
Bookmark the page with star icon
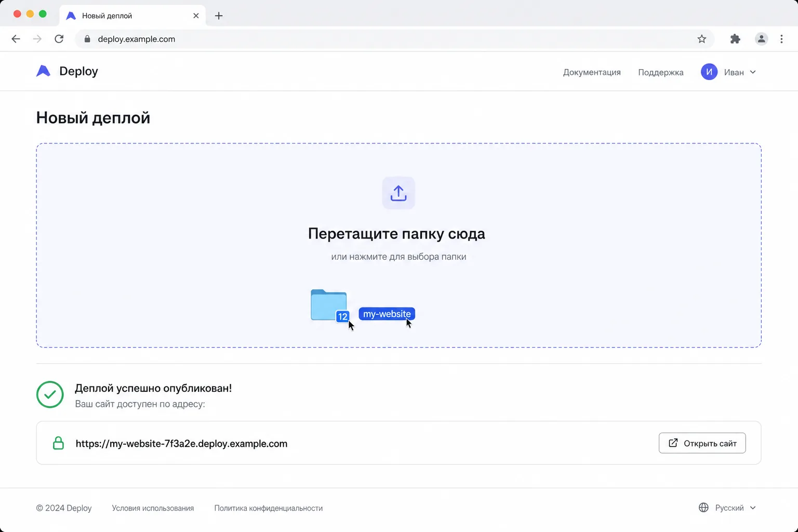tap(702, 39)
